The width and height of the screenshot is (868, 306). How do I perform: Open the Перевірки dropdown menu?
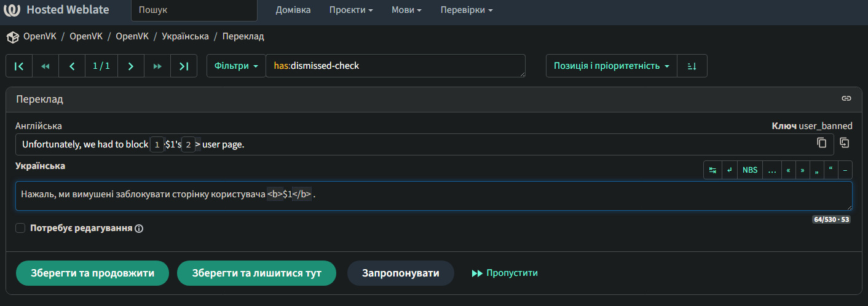click(x=467, y=10)
